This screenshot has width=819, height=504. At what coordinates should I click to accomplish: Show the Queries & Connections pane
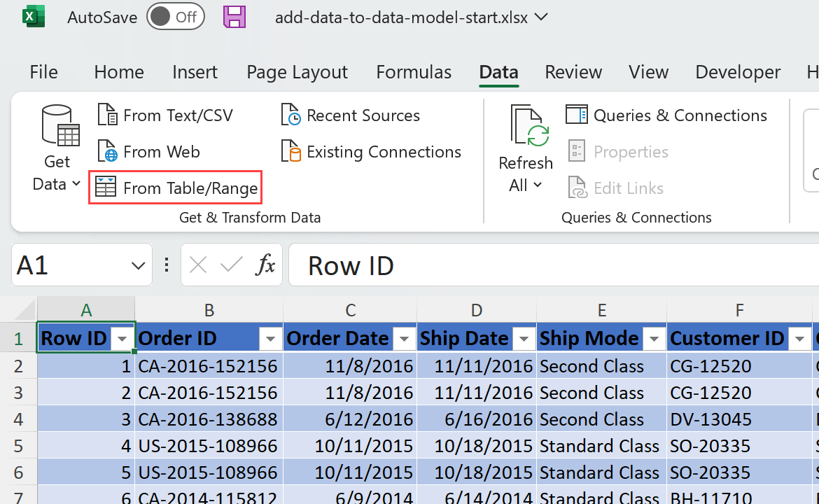click(666, 115)
